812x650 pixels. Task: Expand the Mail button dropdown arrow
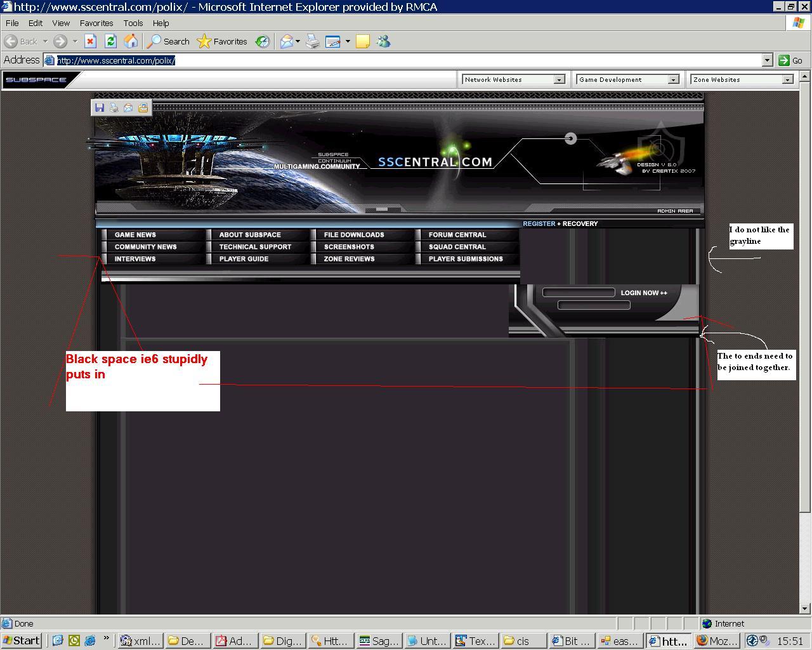(x=298, y=41)
